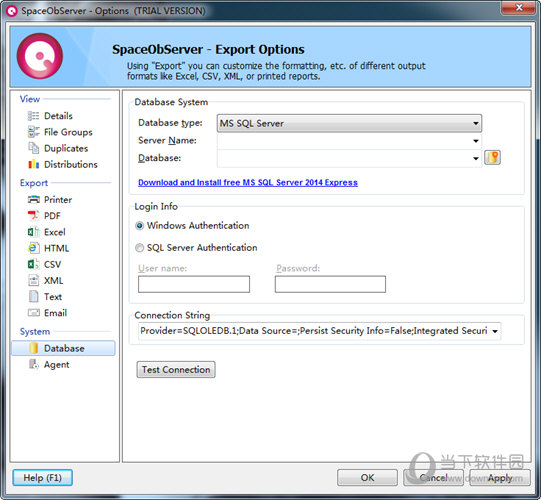The height and width of the screenshot is (500, 541).
Task: Click the PDF icon in Export
Action: [33, 216]
